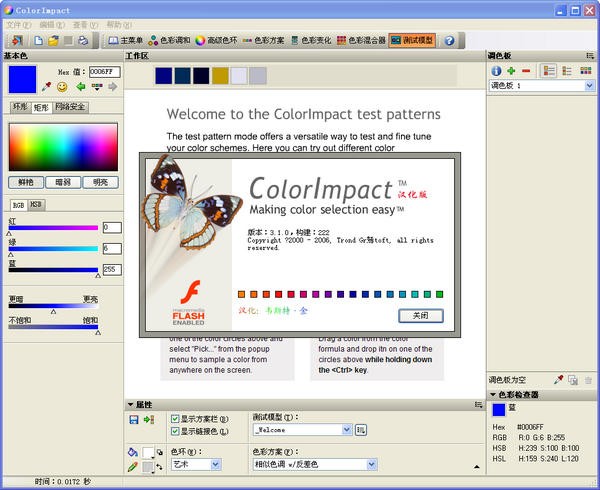Viewport: 600px width, 490px height.
Task: Switch palette to compact list view
Action: pos(567,71)
